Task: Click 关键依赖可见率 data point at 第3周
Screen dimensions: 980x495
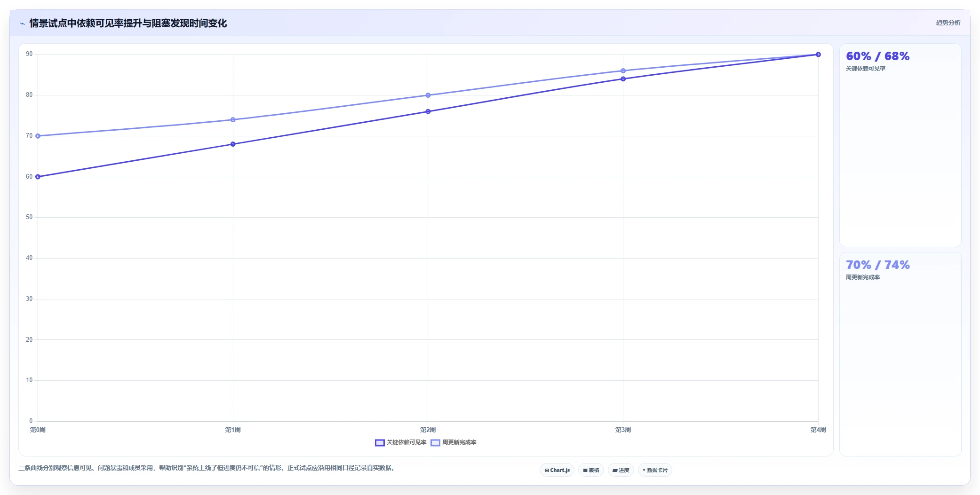Action: (x=623, y=79)
